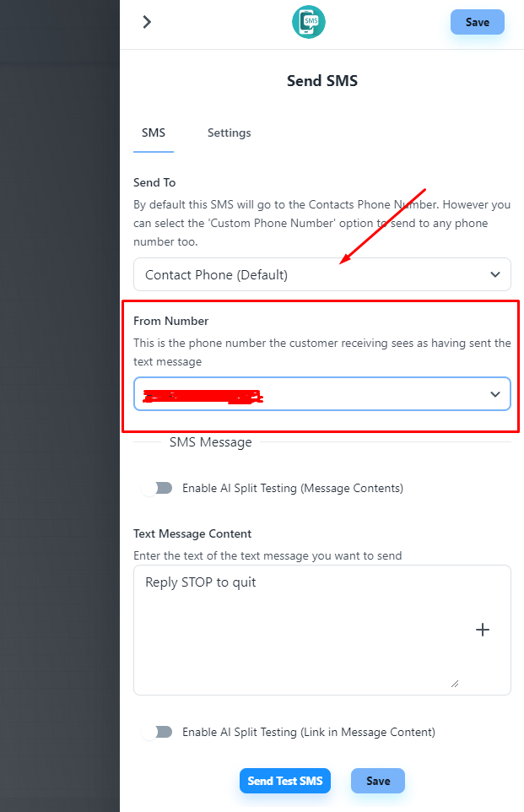This screenshot has width=524, height=812.
Task: Switch to the Settings tab
Action: [230, 133]
